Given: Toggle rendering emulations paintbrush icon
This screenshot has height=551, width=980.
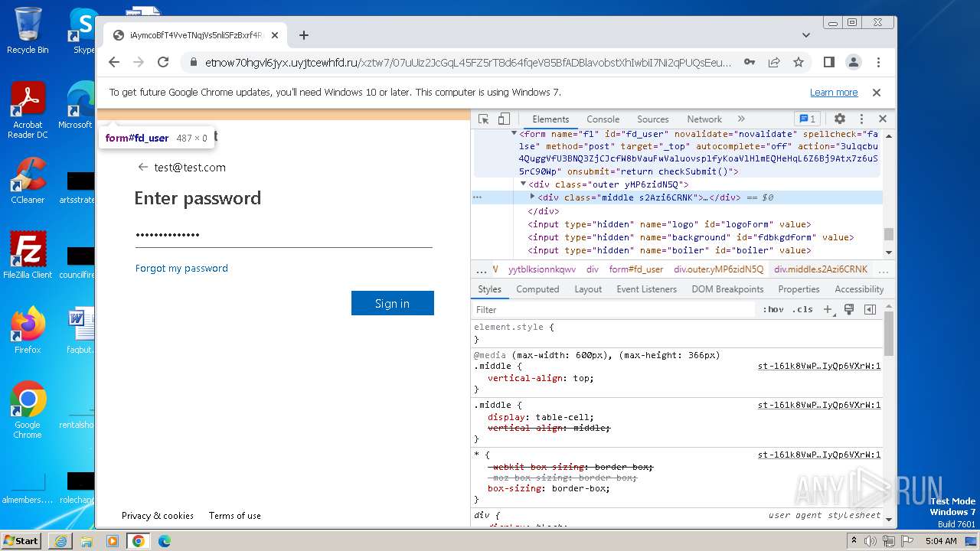Looking at the screenshot, I should point(848,309).
